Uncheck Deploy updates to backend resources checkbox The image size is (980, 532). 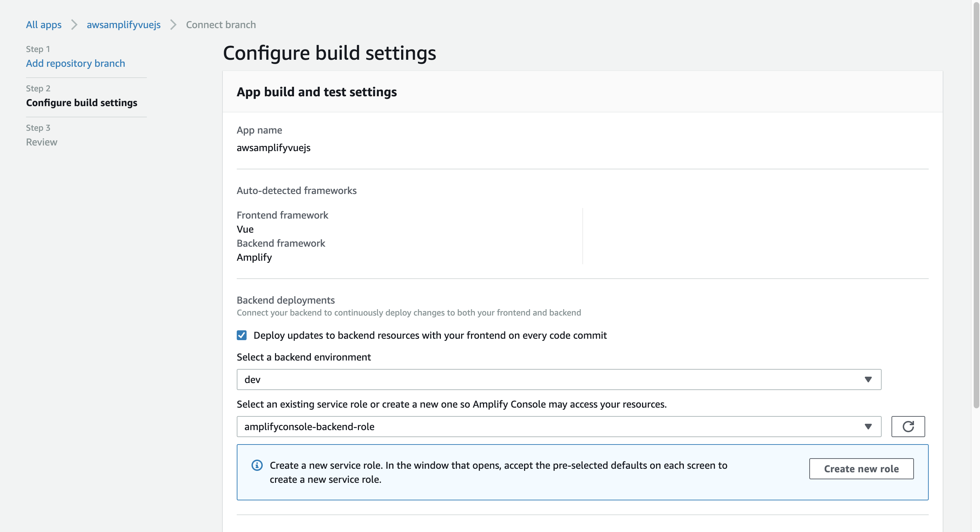[x=242, y=335]
